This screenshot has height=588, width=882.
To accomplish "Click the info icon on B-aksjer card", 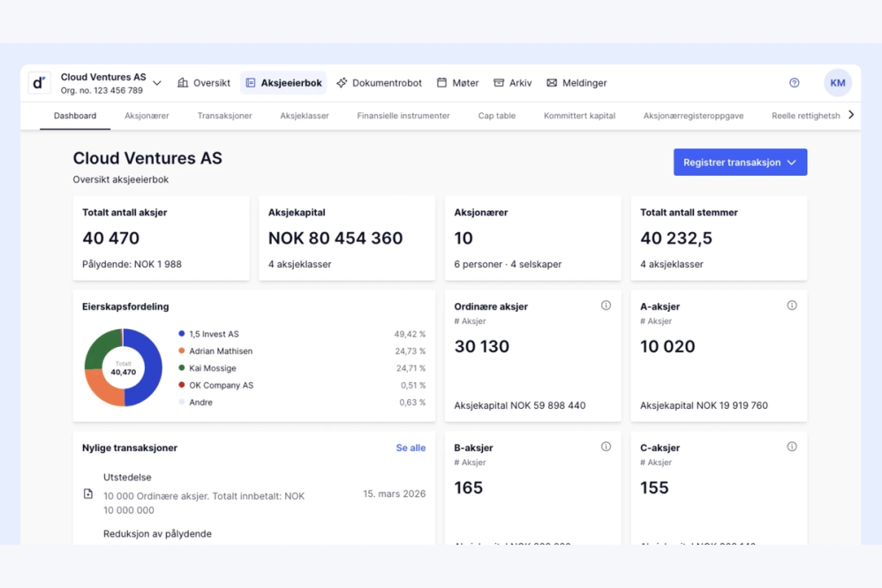I will pyautogui.click(x=606, y=447).
